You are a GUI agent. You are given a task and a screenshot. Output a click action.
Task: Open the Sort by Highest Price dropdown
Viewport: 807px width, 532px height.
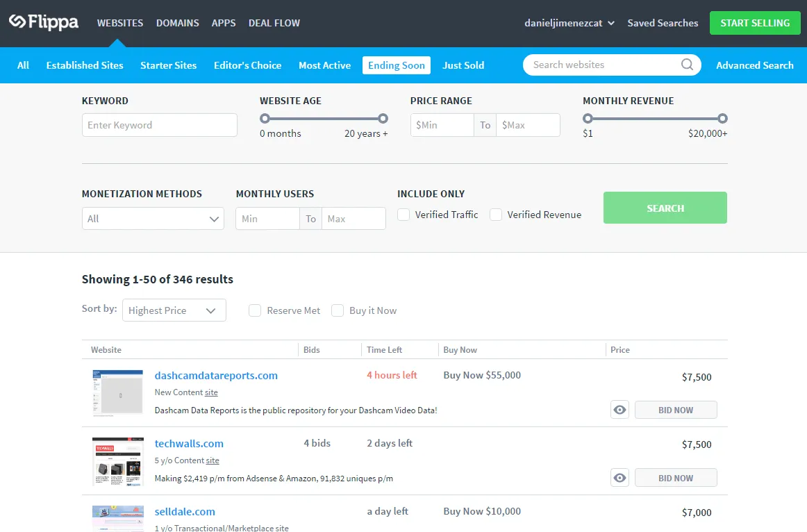[174, 310]
